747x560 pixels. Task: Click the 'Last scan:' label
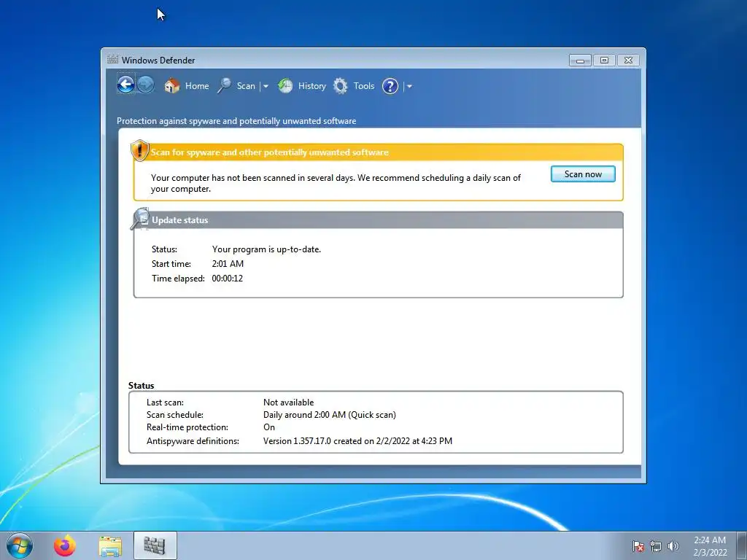click(x=165, y=402)
